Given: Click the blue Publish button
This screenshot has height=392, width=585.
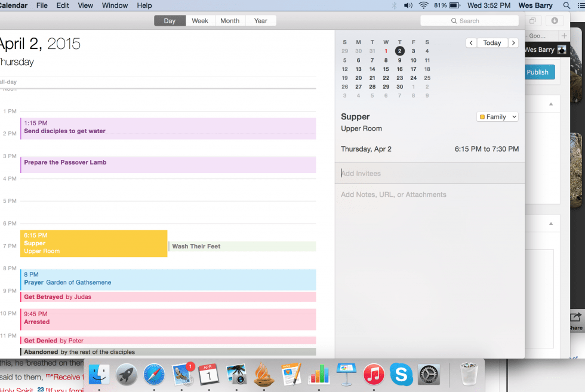Looking at the screenshot, I should [539, 72].
